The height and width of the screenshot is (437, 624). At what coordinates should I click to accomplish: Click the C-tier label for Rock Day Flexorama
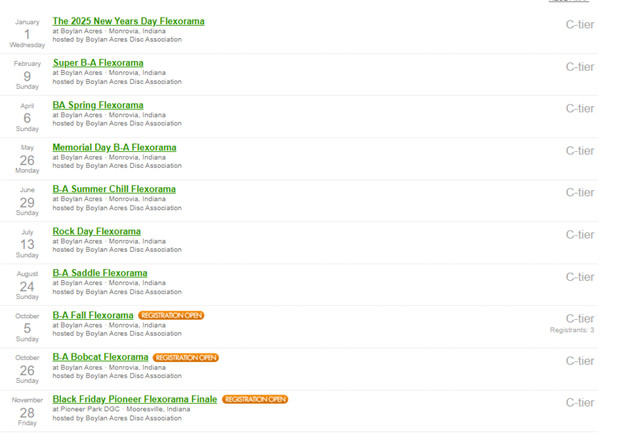pyautogui.click(x=579, y=235)
